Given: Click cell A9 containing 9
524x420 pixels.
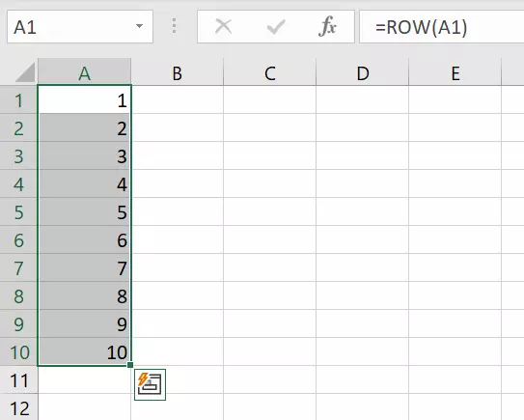Looking at the screenshot, I should [x=85, y=324].
